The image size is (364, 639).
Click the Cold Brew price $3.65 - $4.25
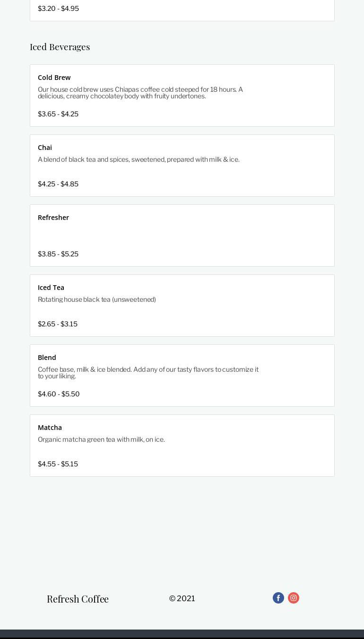click(58, 114)
